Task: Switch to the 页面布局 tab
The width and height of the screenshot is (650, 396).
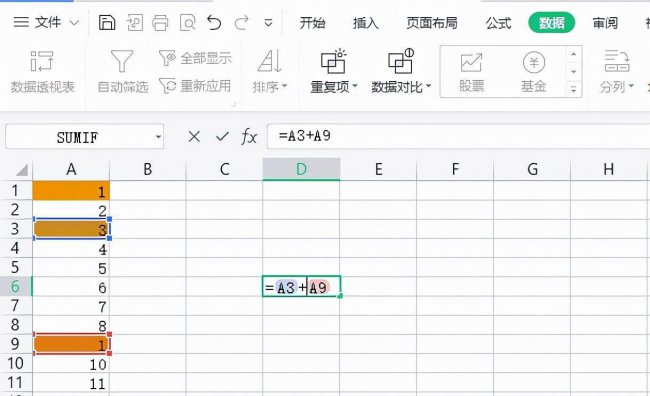Action: tap(432, 23)
